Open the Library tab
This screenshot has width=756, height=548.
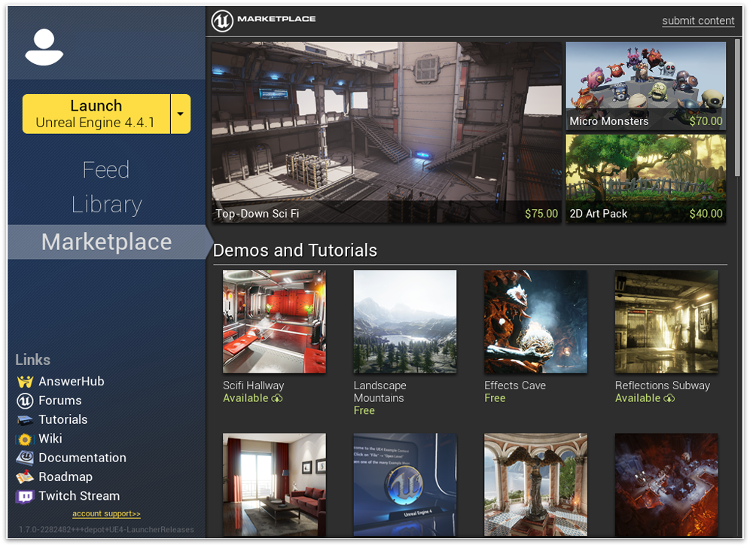click(x=106, y=205)
